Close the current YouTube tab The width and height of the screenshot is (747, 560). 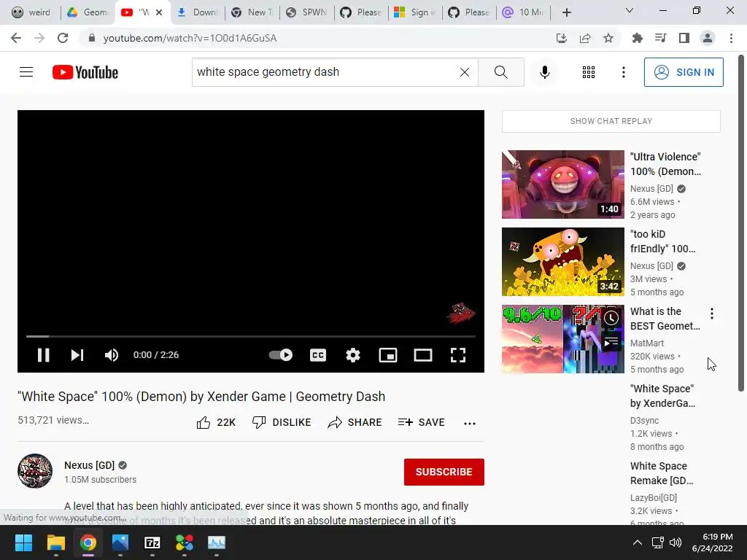159,12
